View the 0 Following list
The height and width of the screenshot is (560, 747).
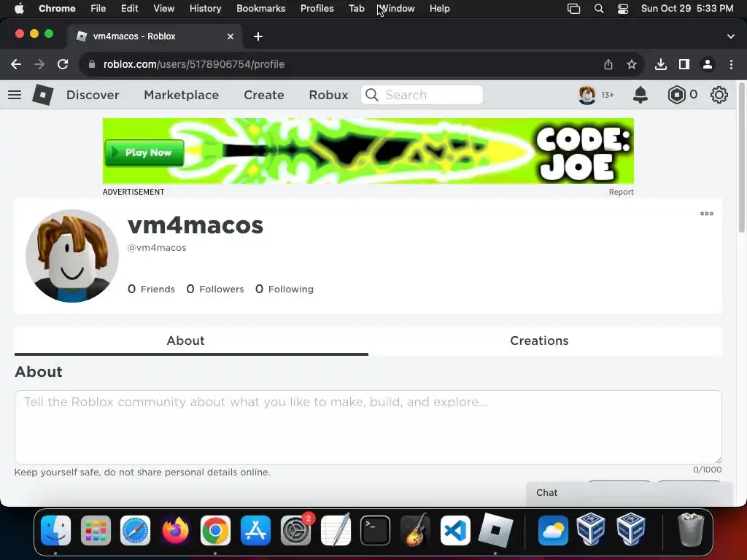[285, 289]
